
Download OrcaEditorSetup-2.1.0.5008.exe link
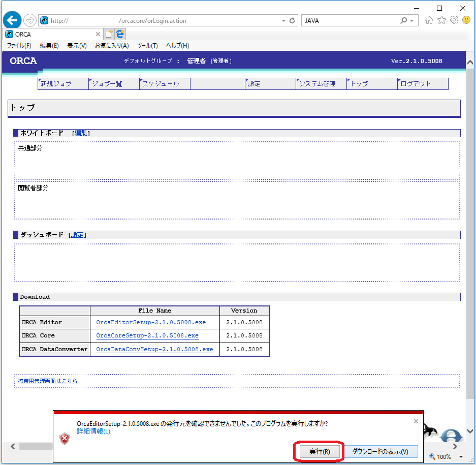coord(151,322)
